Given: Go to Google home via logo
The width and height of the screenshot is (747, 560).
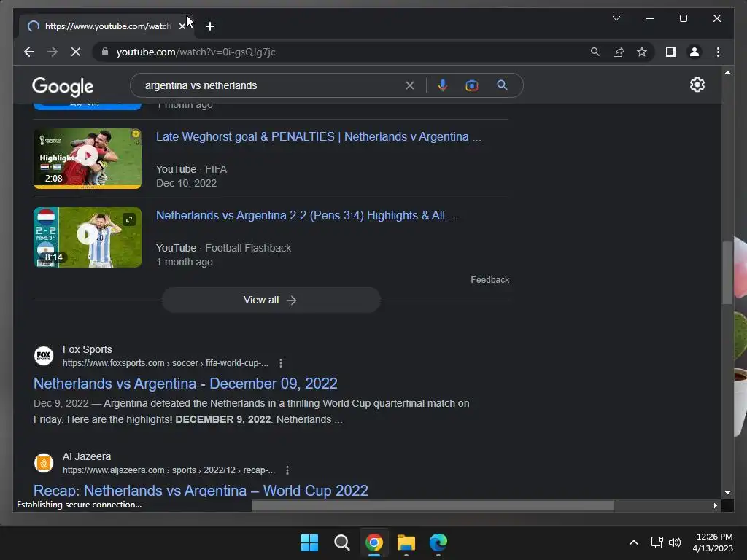Looking at the screenshot, I should coord(63,86).
